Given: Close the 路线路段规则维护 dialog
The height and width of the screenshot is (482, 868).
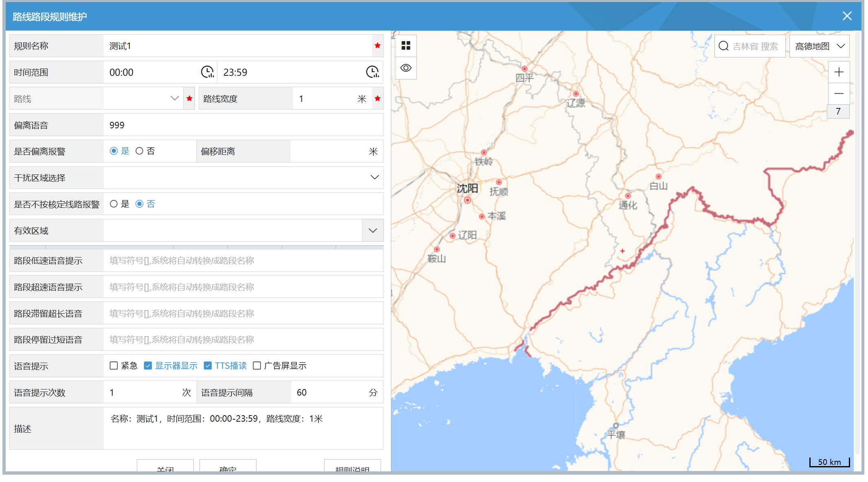Looking at the screenshot, I should (x=847, y=16).
